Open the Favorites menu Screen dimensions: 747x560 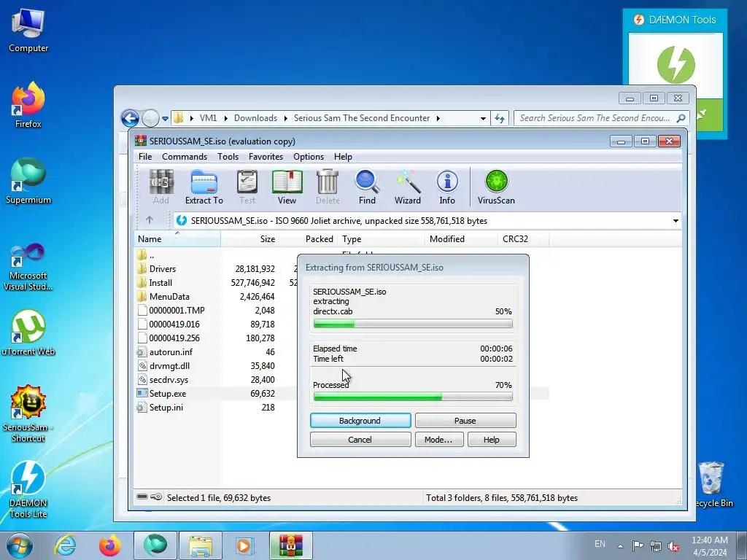coord(266,157)
